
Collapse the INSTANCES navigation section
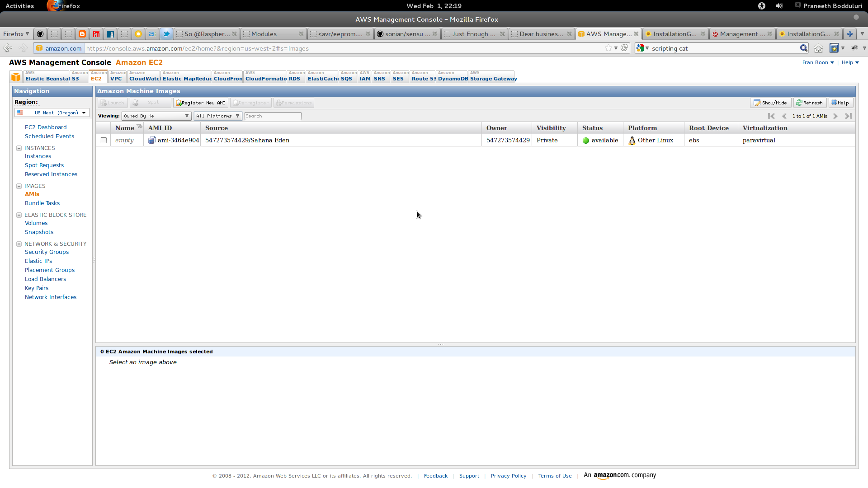pos(19,148)
